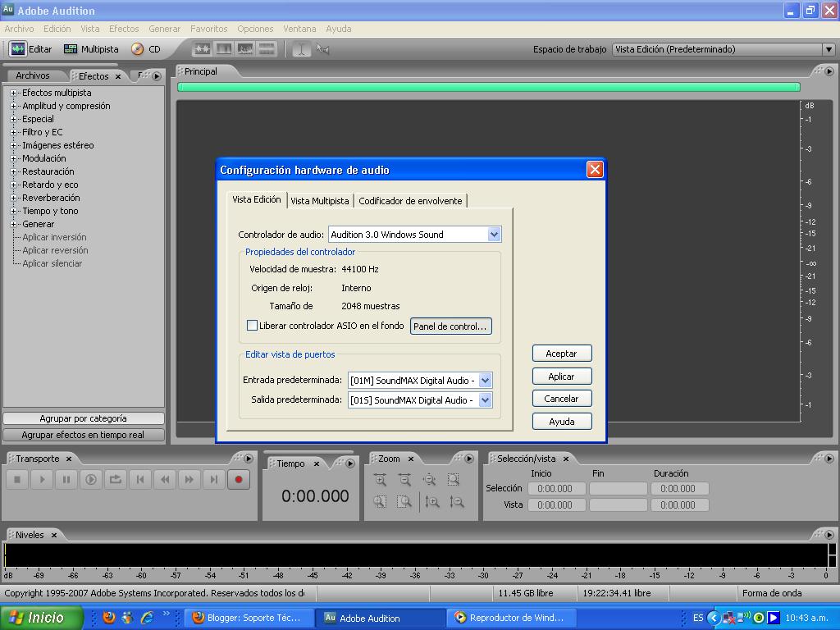Click the Niveles meter bar

click(x=416, y=555)
